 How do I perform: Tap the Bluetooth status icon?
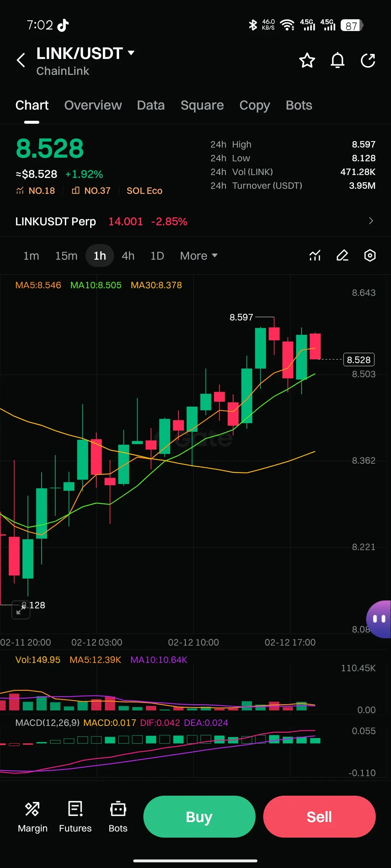coord(253,25)
